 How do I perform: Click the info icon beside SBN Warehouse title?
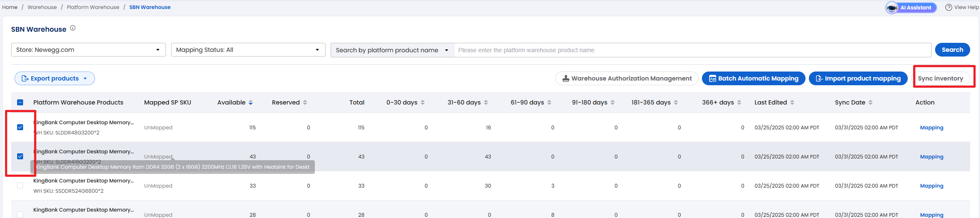73,28
